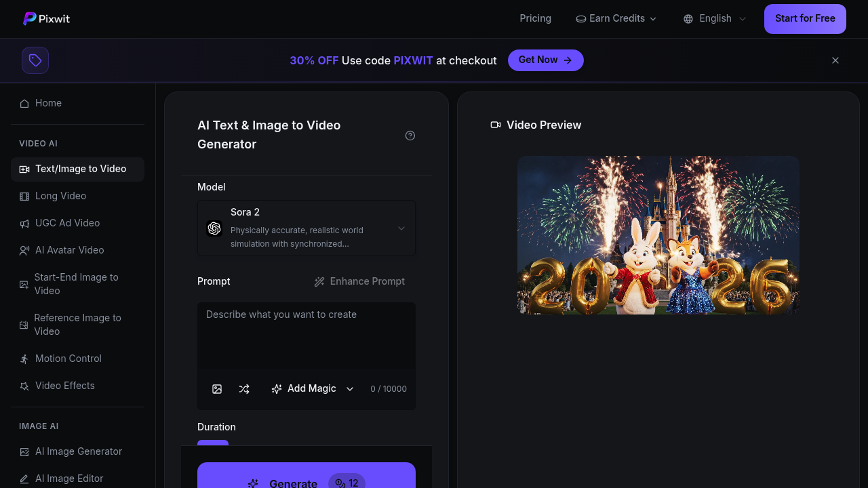Open the AI Image Editor tool

pos(68,479)
